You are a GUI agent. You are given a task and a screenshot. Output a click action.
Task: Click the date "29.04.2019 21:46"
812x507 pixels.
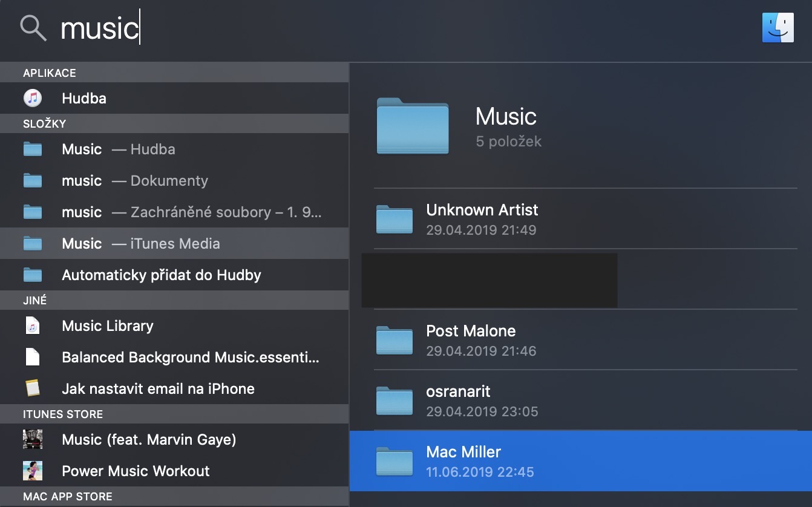pos(481,351)
